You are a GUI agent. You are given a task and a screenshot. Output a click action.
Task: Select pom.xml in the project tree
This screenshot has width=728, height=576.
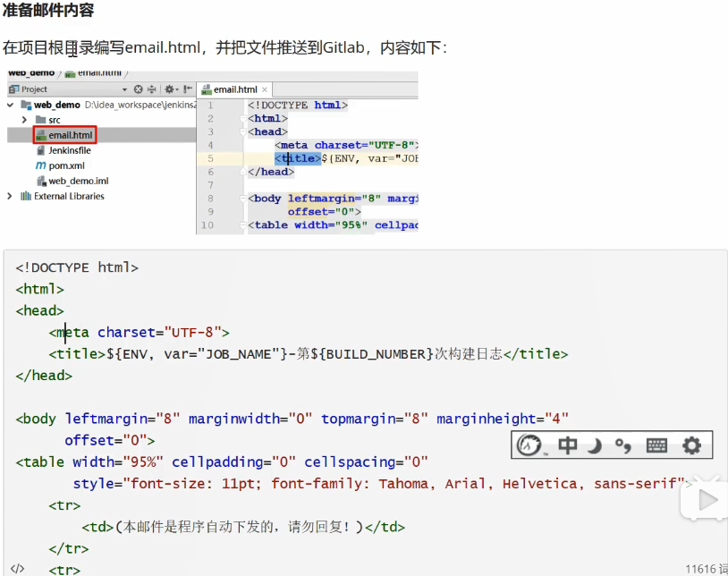66,165
